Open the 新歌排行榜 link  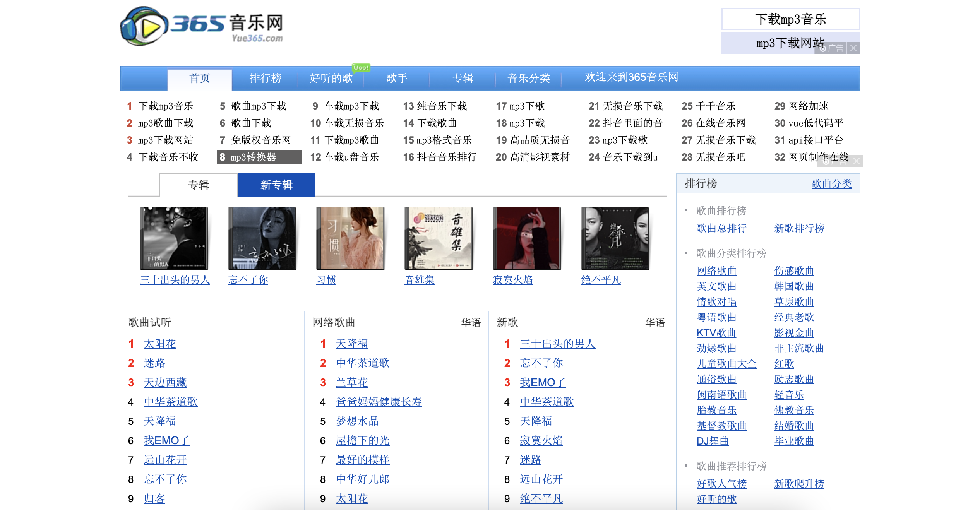(x=799, y=228)
